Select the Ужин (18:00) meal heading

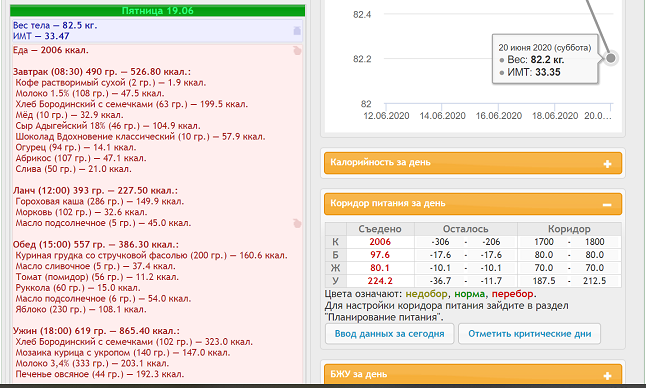96,331
